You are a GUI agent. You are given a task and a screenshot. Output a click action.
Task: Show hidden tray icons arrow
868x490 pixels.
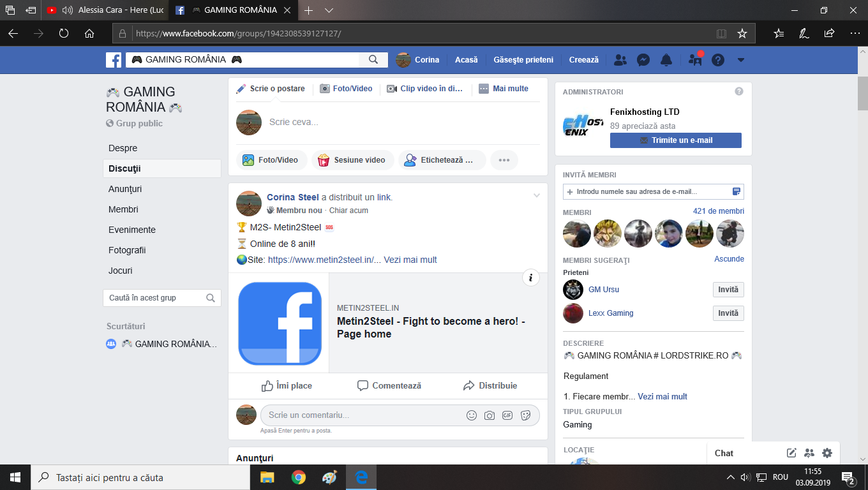[x=730, y=477]
